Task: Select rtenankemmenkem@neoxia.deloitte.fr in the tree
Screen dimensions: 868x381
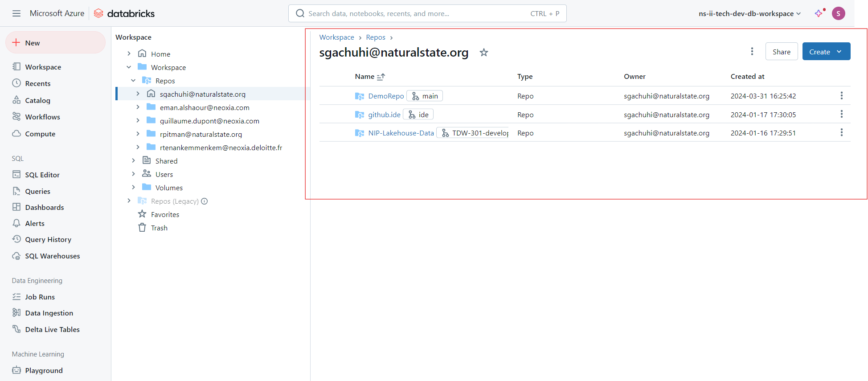Action: 221,147
